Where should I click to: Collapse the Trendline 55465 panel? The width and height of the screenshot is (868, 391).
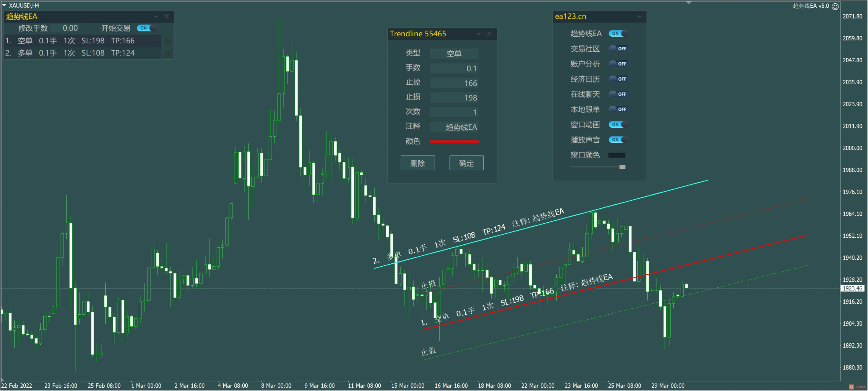click(478, 34)
